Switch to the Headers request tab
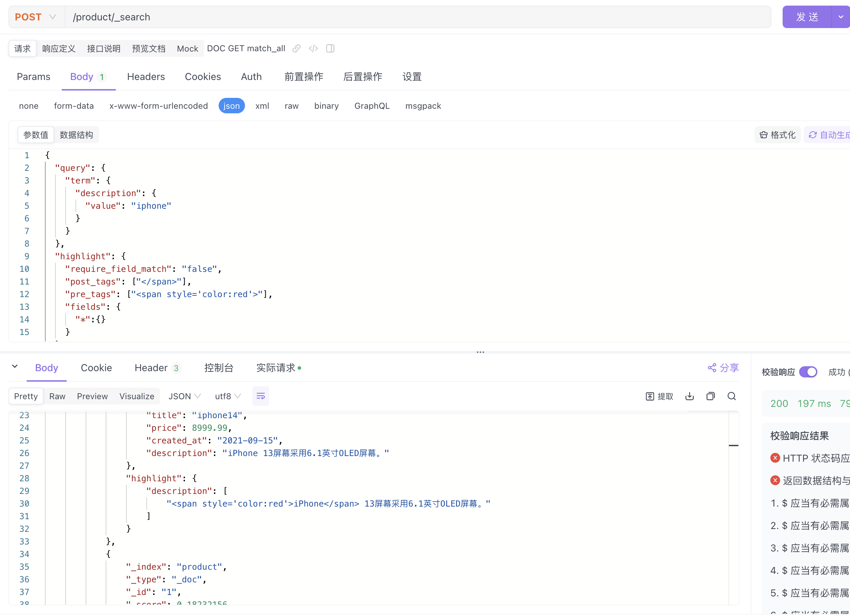This screenshot has height=616, width=850. tap(146, 77)
